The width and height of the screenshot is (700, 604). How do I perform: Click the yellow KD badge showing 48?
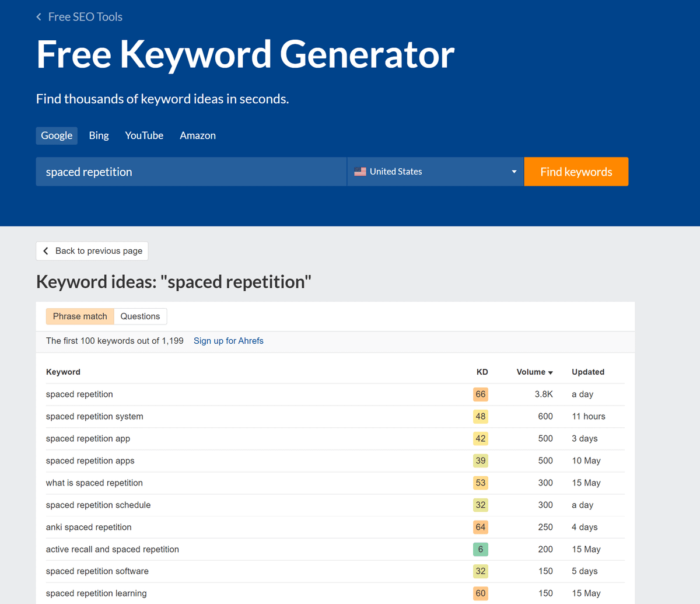click(480, 417)
